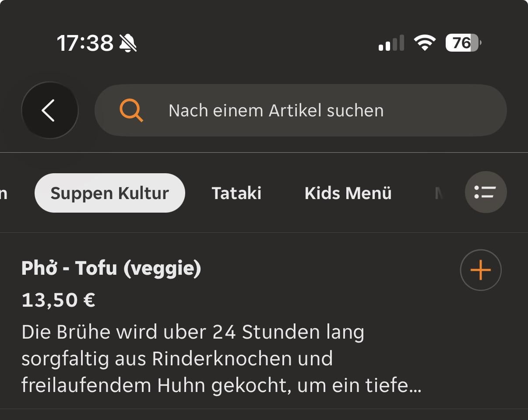Switch to the Tataki tab
Screen dimensions: 528x420
tap(236, 193)
